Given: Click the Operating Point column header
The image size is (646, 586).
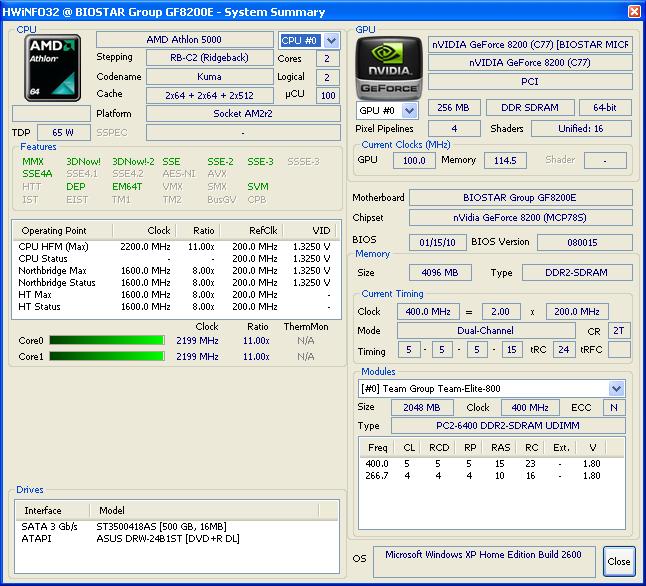Looking at the screenshot, I should pyautogui.click(x=62, y=230).
